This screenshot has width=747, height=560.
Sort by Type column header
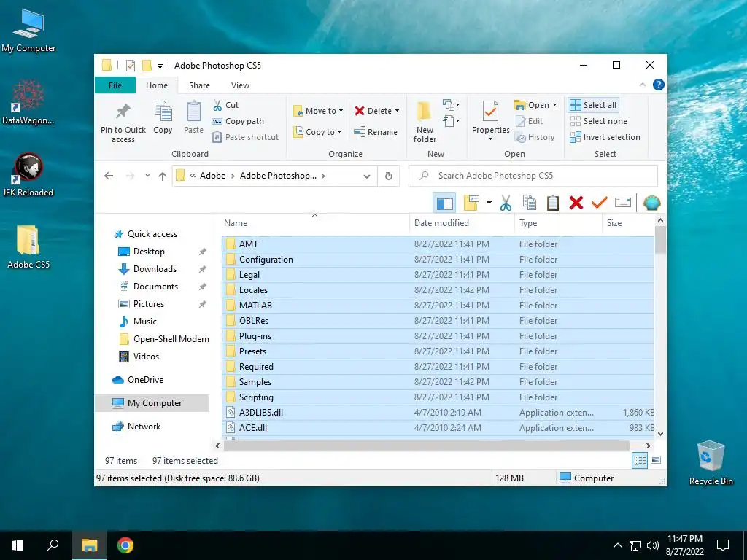(x=558, y=223)
